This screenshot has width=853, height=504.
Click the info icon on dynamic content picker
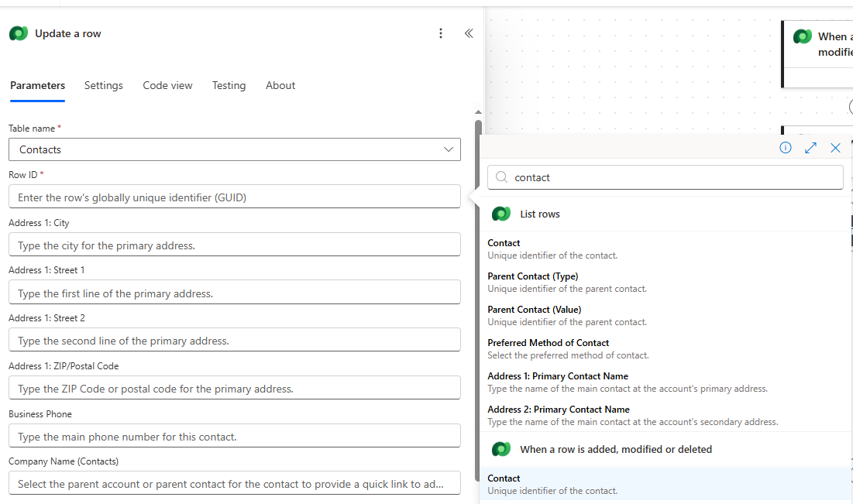click(785, 147)
